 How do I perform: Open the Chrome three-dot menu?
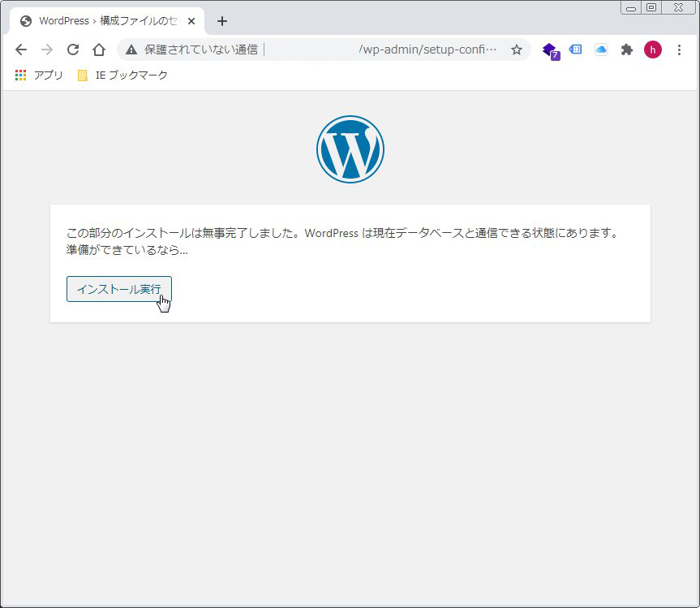(x=679, y=50)
